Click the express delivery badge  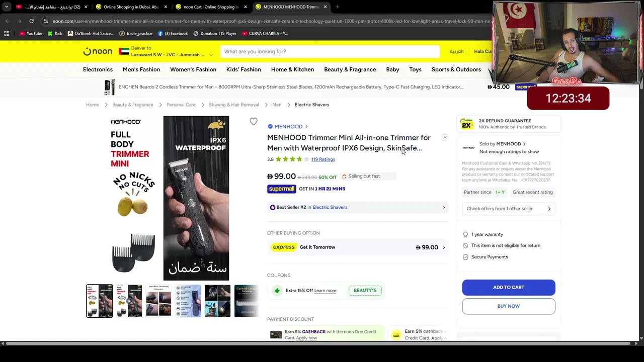coord(283,247)
